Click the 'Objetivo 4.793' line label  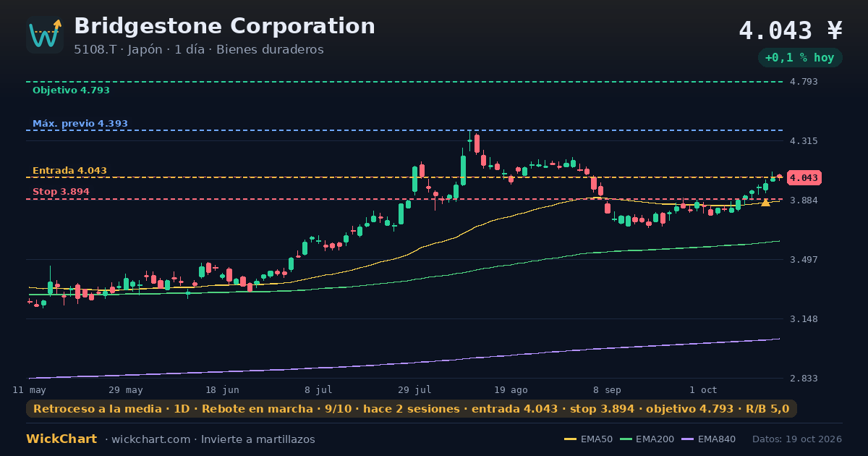71,90
